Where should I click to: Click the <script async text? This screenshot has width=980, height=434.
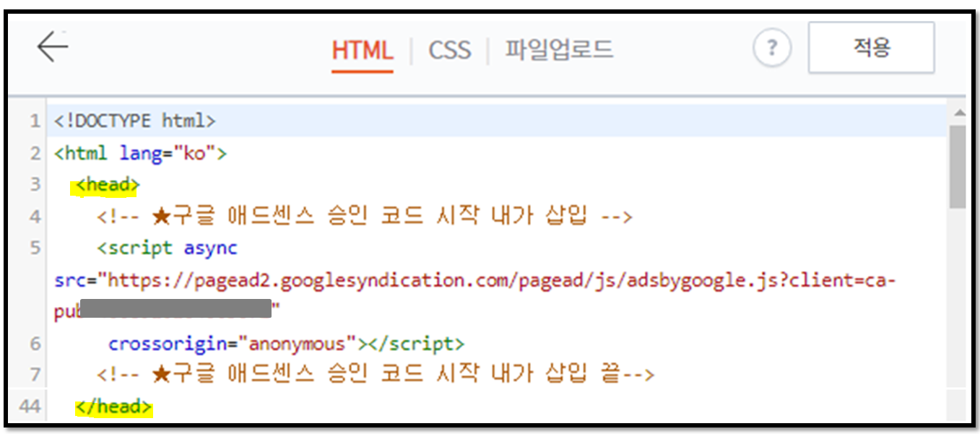(x=168, y=248)
